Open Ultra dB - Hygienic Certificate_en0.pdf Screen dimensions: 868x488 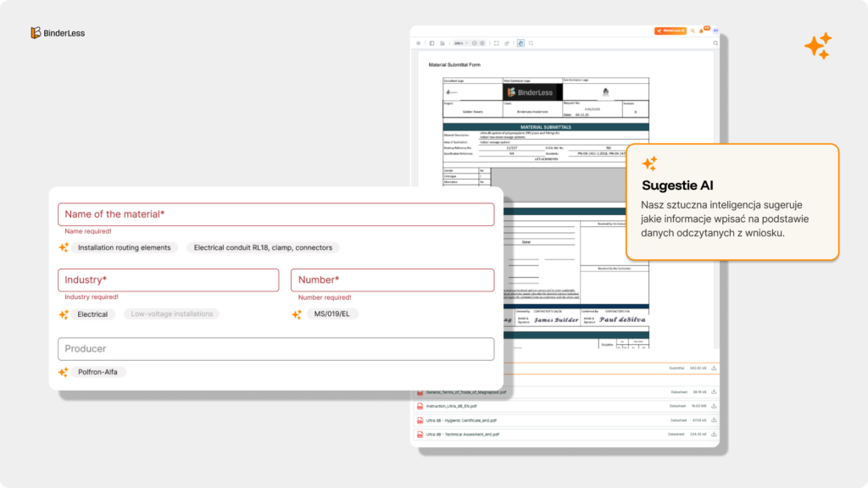(x=462, y=420)
